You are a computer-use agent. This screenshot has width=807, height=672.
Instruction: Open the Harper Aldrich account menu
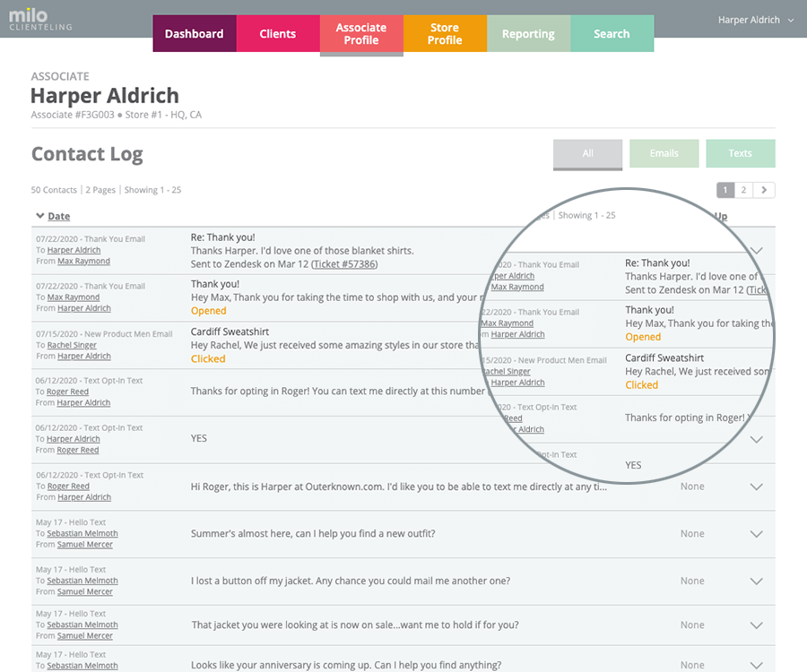[756, 20]
